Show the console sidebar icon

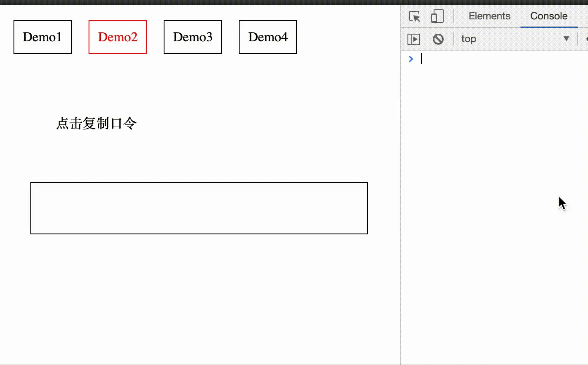click(414, 39)
